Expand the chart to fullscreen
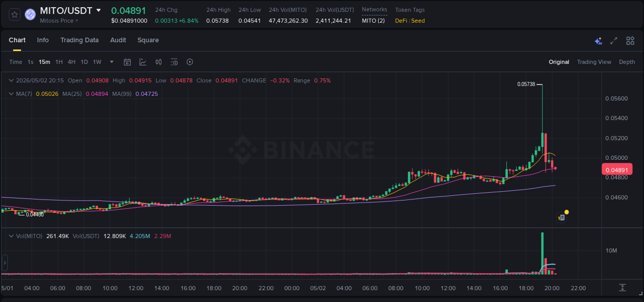Image resolution: width=644 pixels, height=302 pixels. pos(614,41)
